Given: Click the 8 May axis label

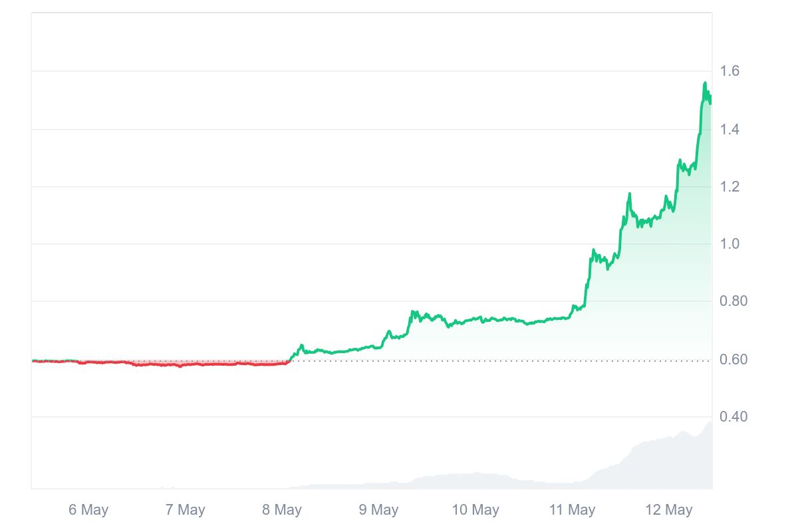Looking at the screenshot, I should (282, 510).
